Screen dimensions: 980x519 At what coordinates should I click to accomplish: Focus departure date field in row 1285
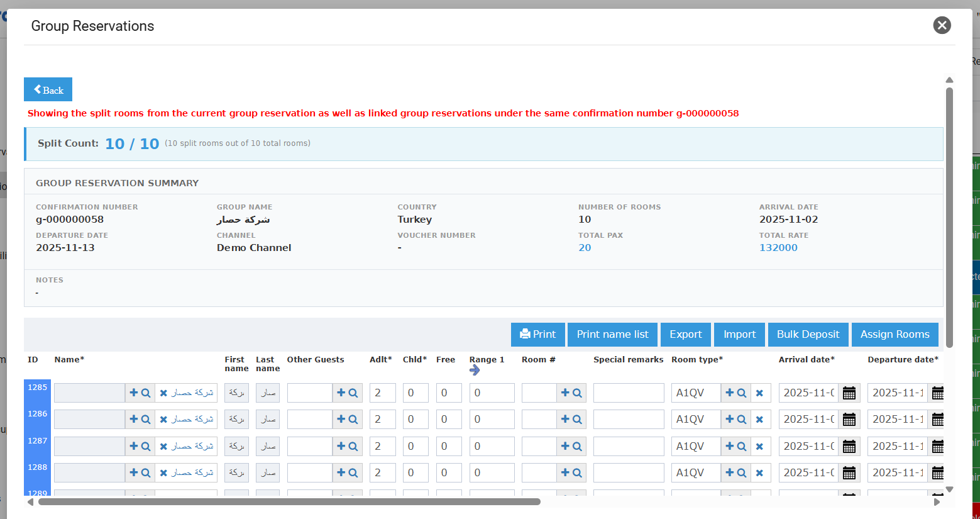pyautogui.click(x=898, y=393)
